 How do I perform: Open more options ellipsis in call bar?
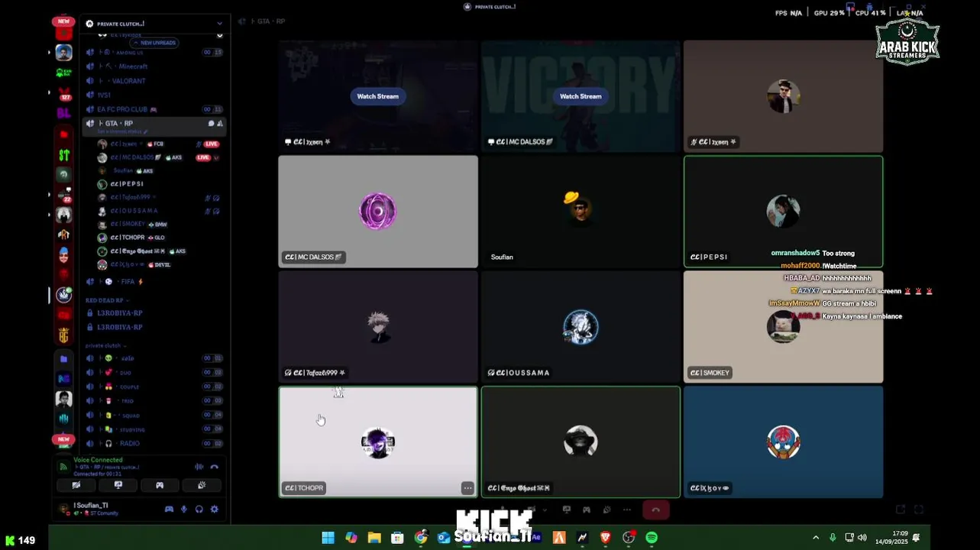click(x=627, y=510)
